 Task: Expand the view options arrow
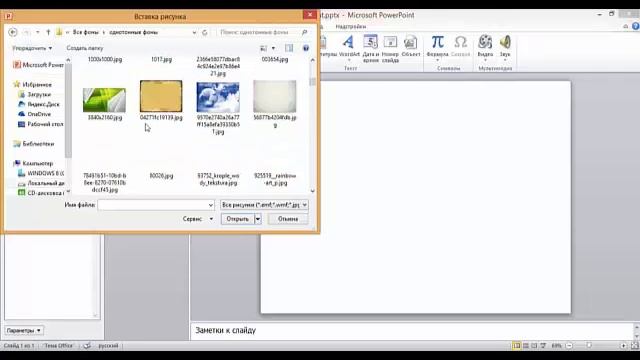tap(273, 48)
